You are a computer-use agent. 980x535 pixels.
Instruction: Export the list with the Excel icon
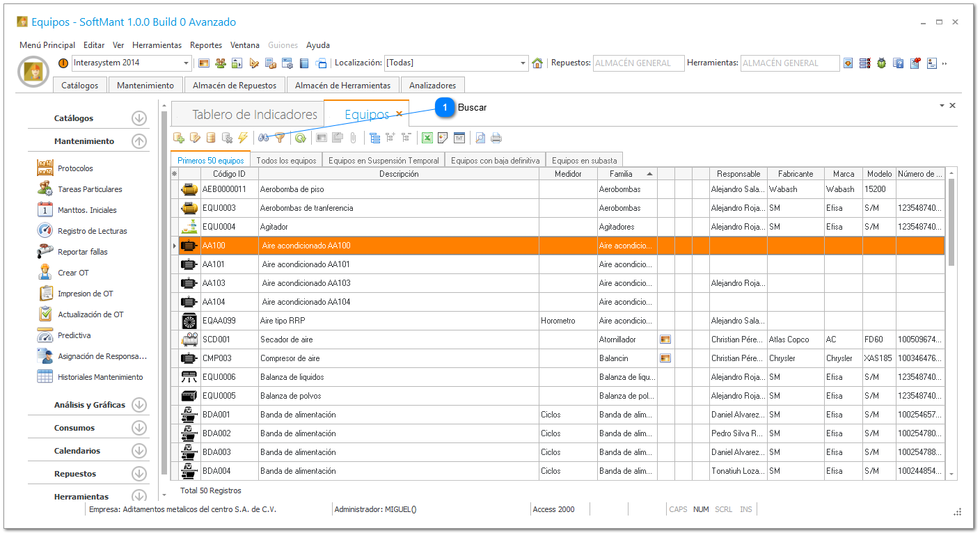pyautogui.click(x=427, y=138)
